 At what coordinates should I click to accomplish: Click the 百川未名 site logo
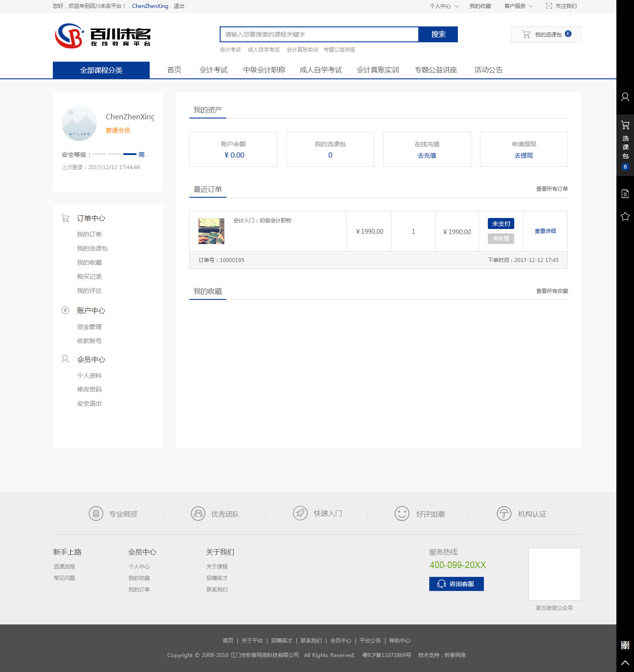[103, 36]
